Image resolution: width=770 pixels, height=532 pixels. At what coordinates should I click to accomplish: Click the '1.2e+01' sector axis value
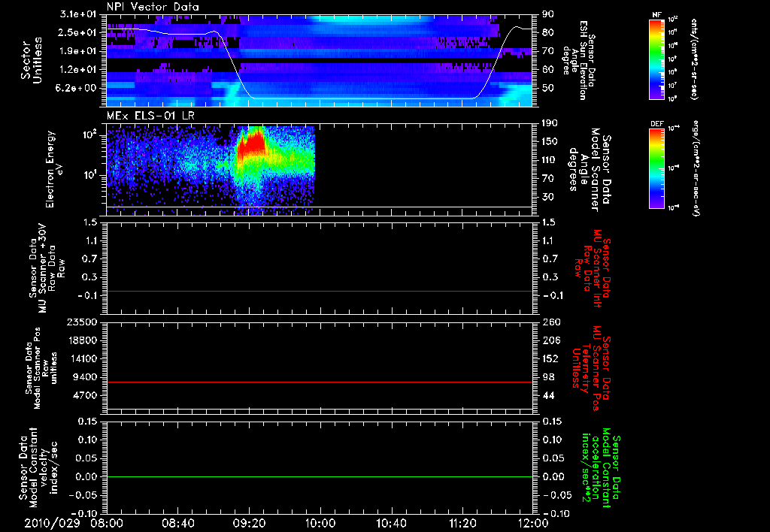tap(77, 70)
